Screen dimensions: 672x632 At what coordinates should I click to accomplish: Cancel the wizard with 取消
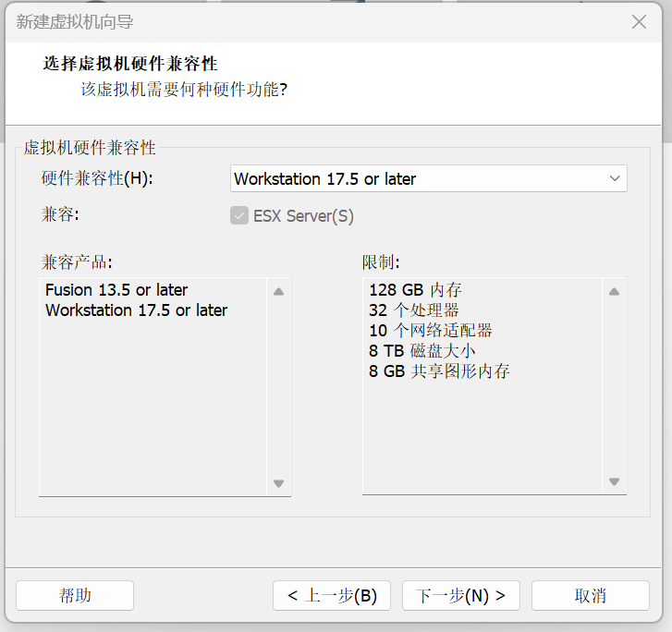tap(591, 596)
